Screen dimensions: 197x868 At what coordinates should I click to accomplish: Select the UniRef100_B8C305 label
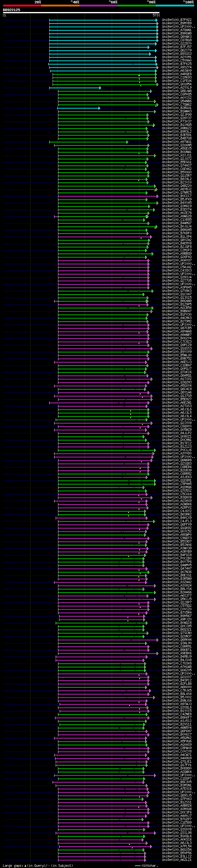pyautogui.click(x=177, y=782)
